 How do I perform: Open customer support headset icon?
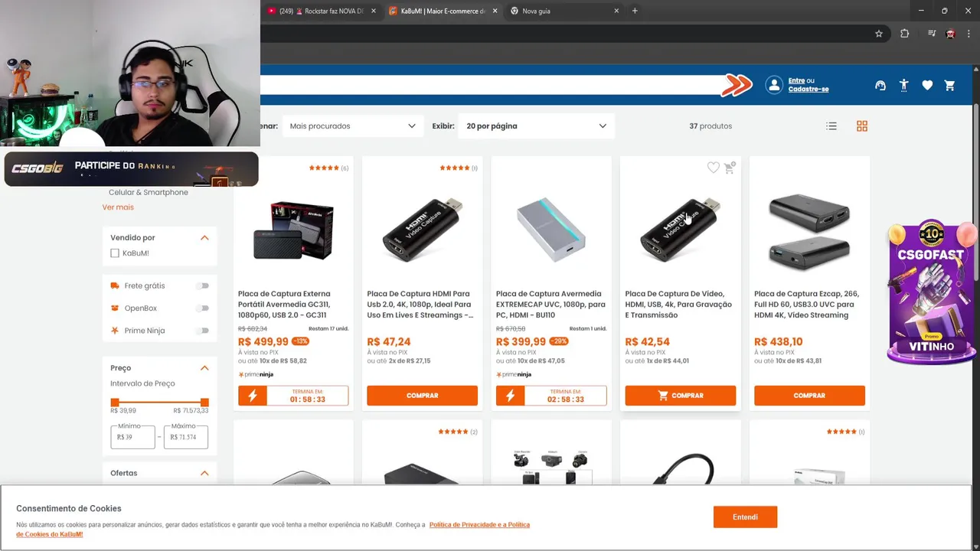point(880,86)
